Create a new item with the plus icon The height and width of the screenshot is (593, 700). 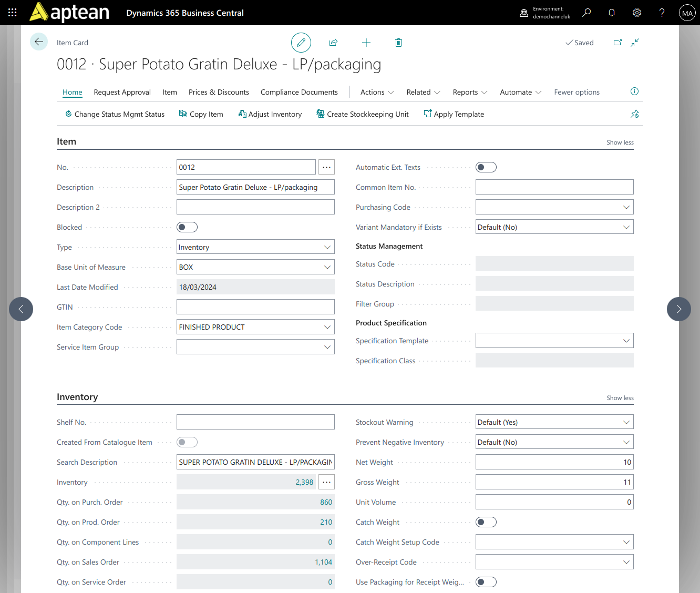366,43
